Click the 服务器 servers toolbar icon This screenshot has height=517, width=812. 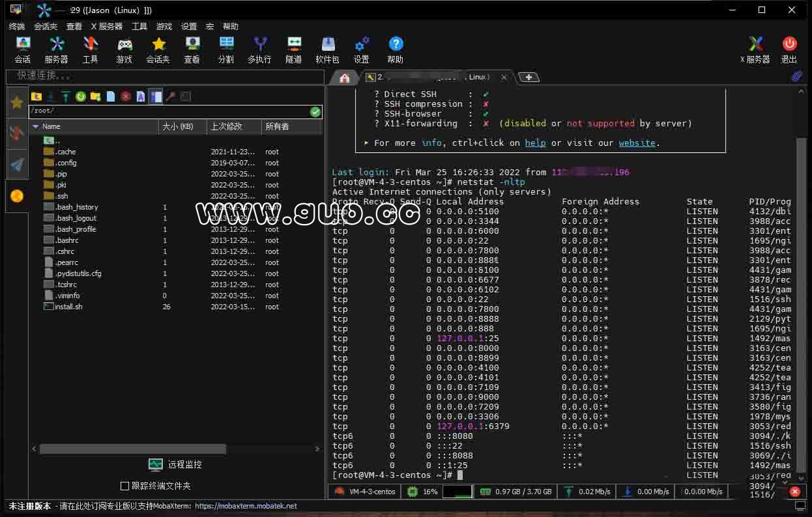(x=57, y=49)
